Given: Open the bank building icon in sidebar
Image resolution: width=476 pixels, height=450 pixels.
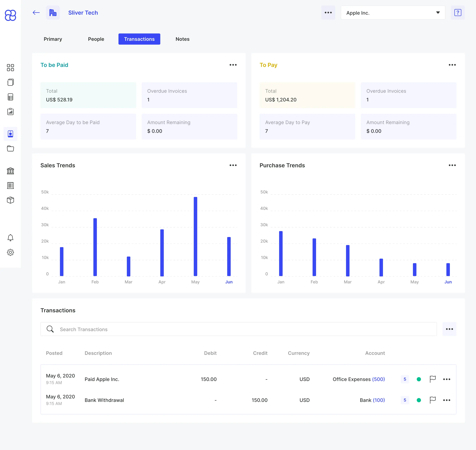Looking at the screenshot, I should (10, 171).
